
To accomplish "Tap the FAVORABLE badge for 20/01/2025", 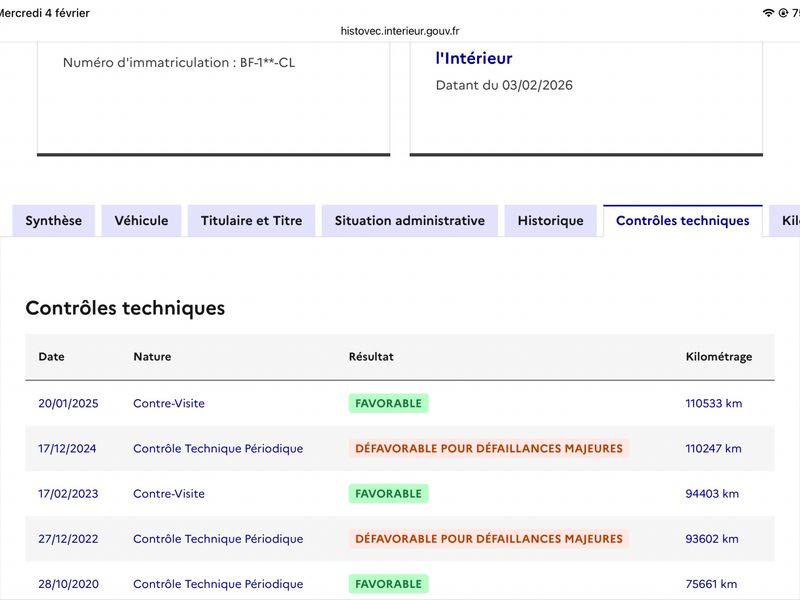I will tap(388, 404).
